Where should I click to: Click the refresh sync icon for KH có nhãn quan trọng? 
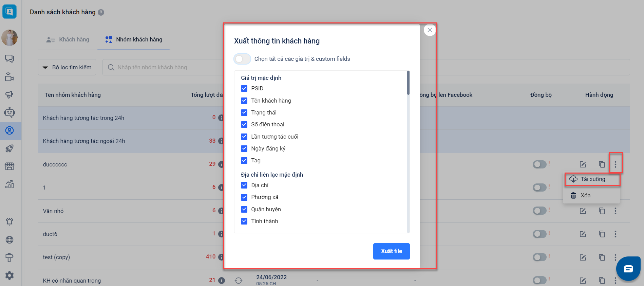tap(239, 281)
